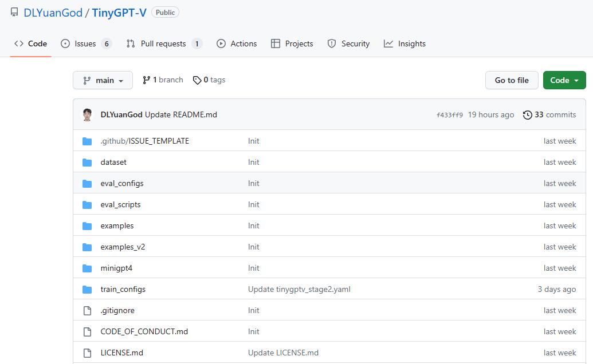Expand the Go to file picker
This screenshot has height=364, width=593.
[x=511, y=80]
